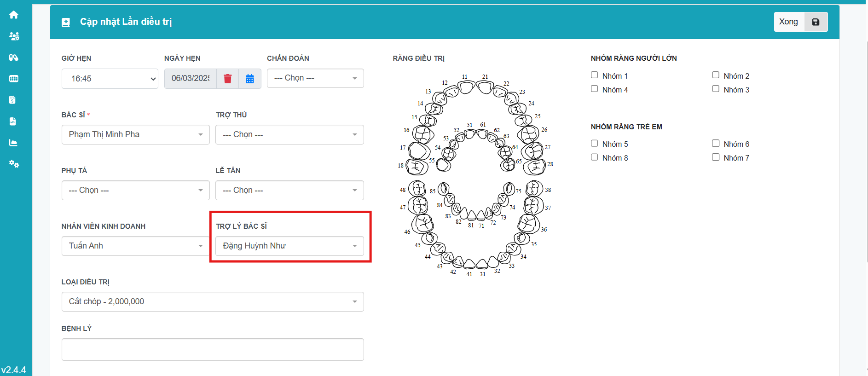The height and width of the screenshot is (376, 868).
Task: Click the Bệnh lý text field
Action: click(x=213, y=350)
